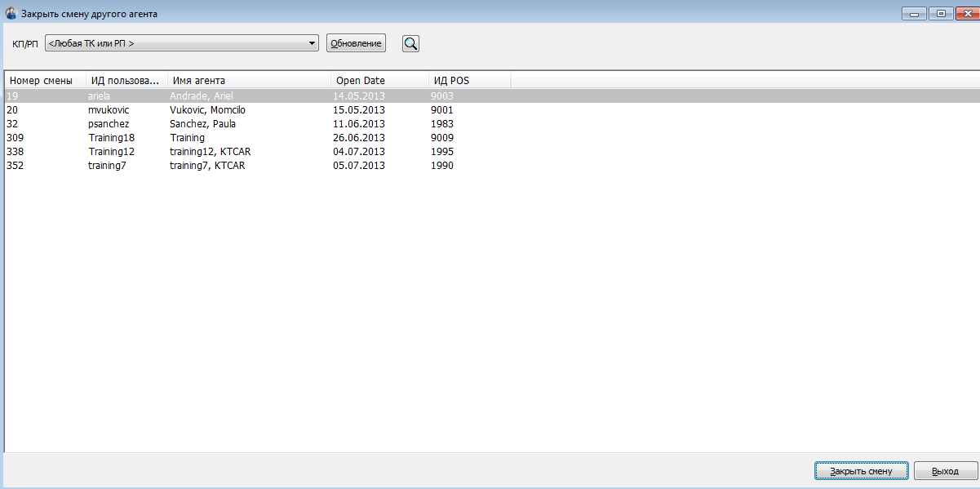Click open date 05.07.2013
The width and height of the screenshot is (980, 489).
click(x=358, y=166)
